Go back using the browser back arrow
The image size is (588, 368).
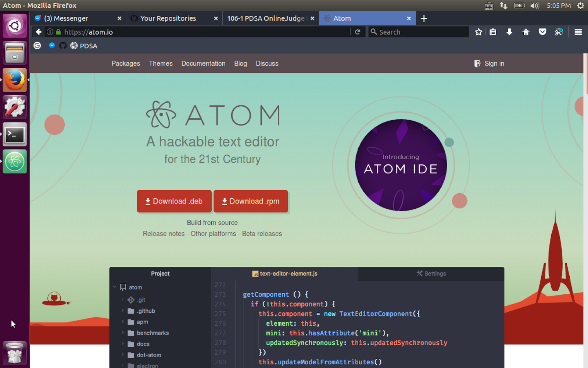39,32
